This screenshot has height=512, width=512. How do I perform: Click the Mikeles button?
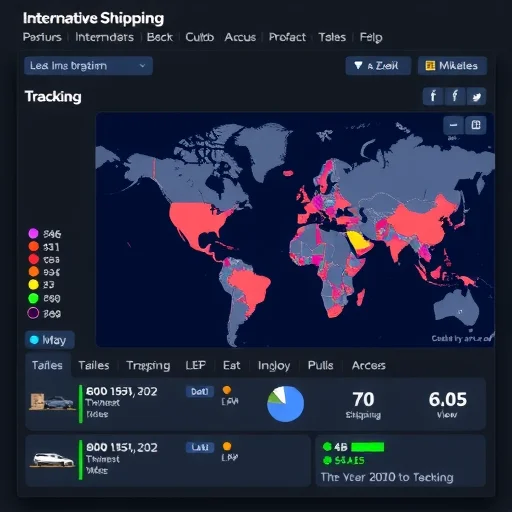(452, 66)
